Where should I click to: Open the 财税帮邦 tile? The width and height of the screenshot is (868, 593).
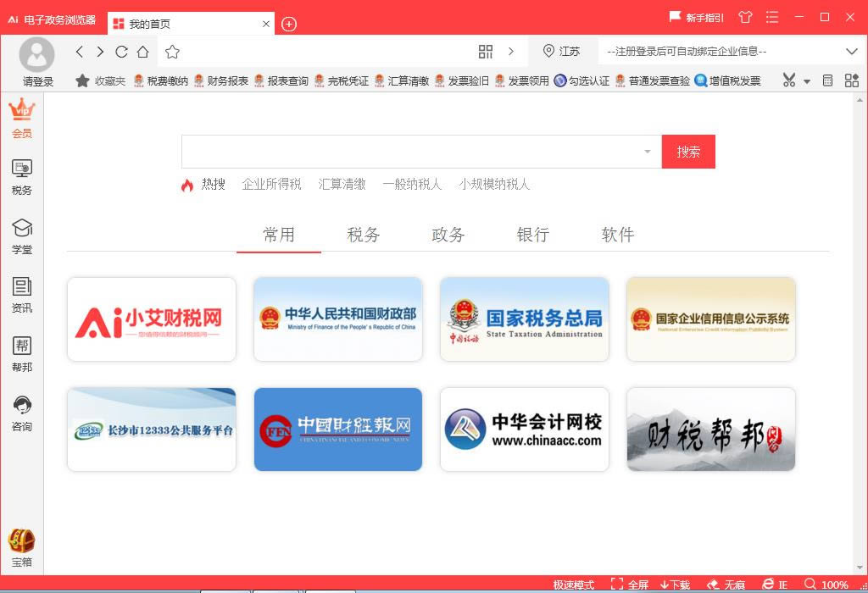711,430
